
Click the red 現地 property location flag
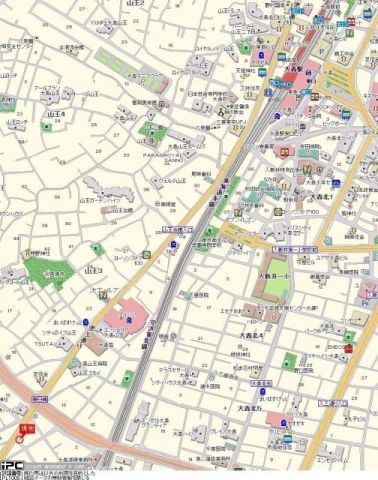[x=27, y=429]
